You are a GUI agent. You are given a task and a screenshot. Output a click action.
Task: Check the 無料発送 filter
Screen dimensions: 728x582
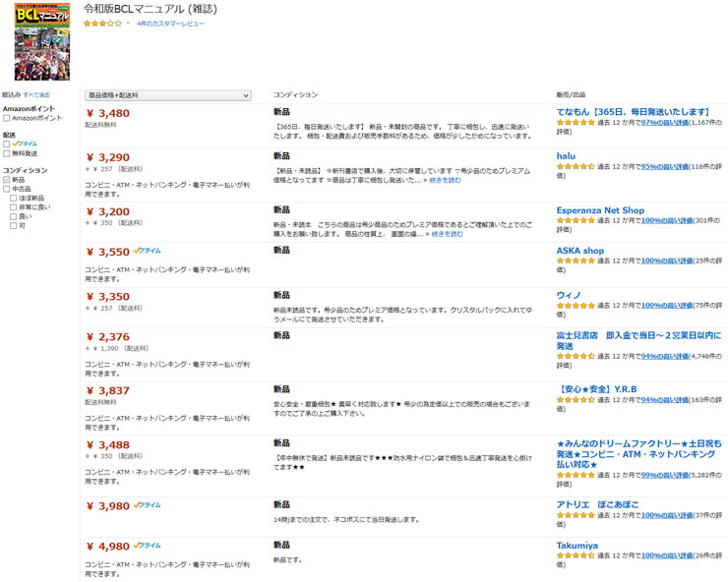pyautogui.click(x=7, y=153)
